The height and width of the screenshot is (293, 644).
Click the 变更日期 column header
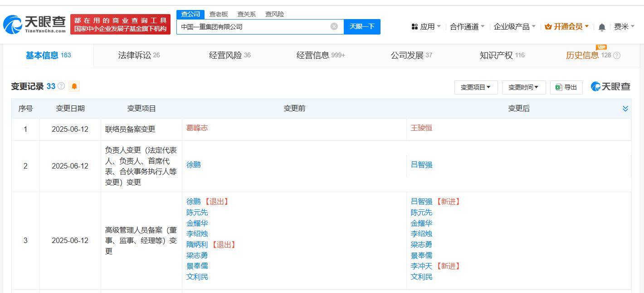70,109
